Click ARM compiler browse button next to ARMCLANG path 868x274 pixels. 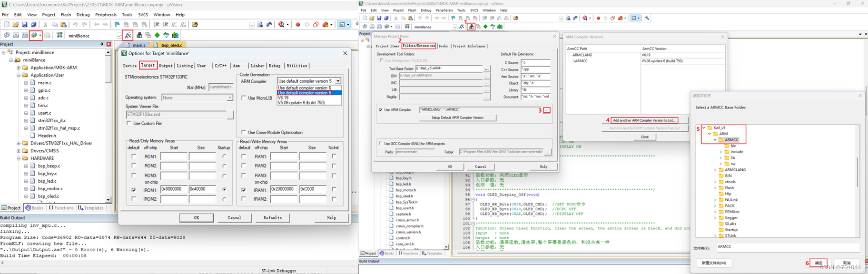tap(547, 110)
